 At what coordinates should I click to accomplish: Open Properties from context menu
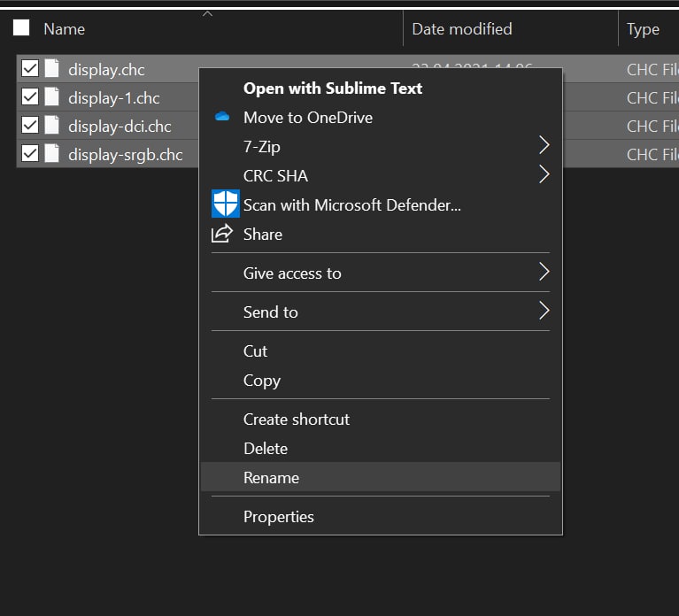381,517
